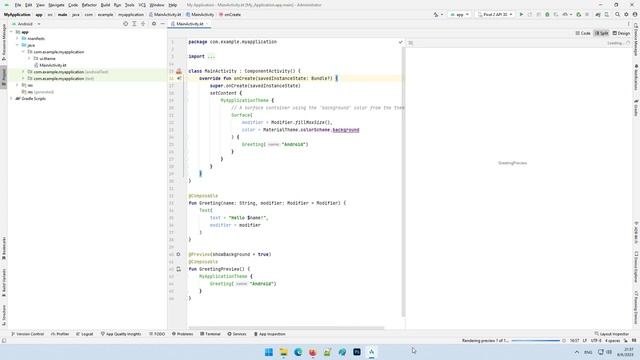Open Search Everywhere magnifier icon
640x360 pixels.
coord(618,14)
